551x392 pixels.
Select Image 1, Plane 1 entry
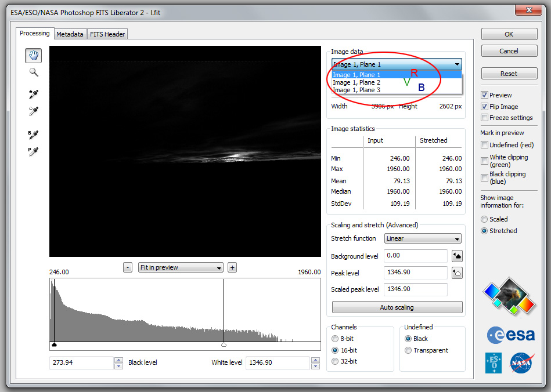tap(397, 75)
